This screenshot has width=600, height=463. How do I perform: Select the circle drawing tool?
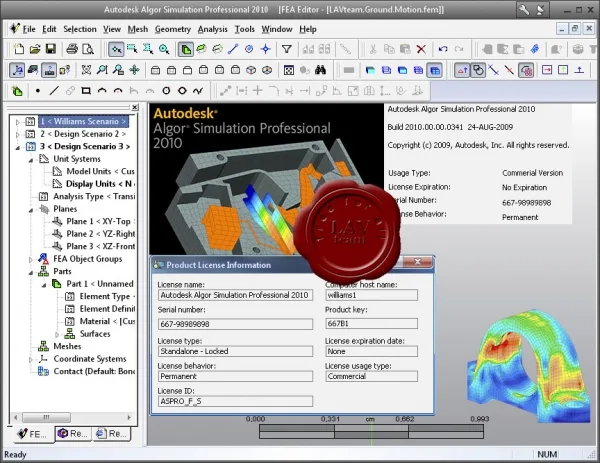[x=166, y=91]
